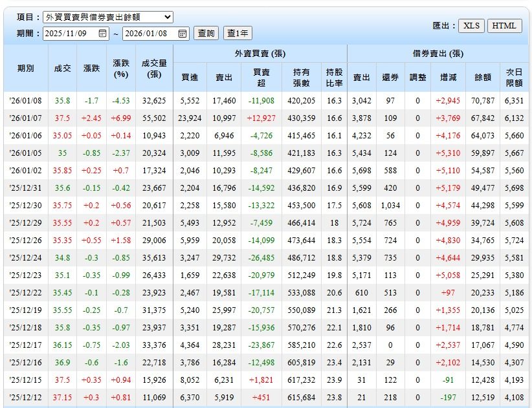
Task: Click the 增減 column header
Action: click(449, 77)
